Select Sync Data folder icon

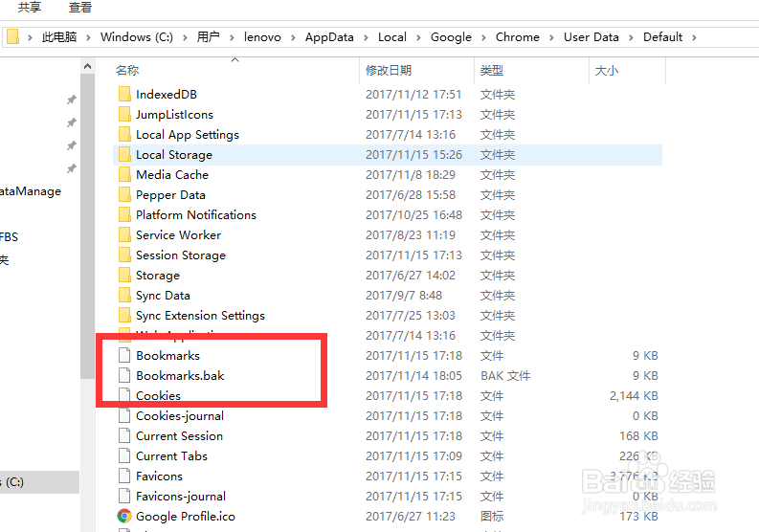point(124,295)
